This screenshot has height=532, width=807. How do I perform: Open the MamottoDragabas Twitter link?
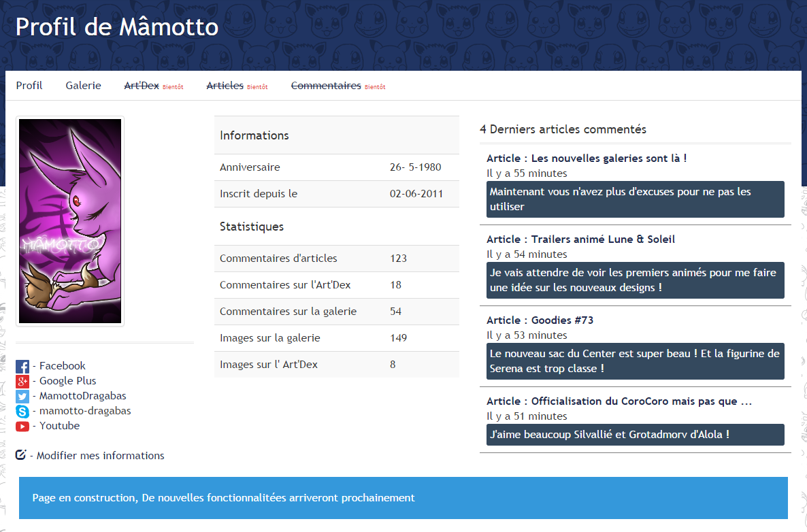(x=82, y=396)
